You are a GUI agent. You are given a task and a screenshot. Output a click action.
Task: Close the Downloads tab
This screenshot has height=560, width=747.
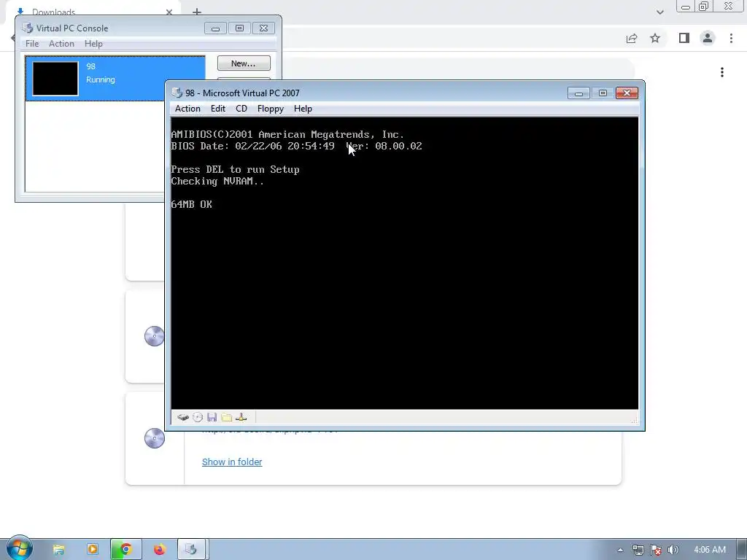coord(169,12)
